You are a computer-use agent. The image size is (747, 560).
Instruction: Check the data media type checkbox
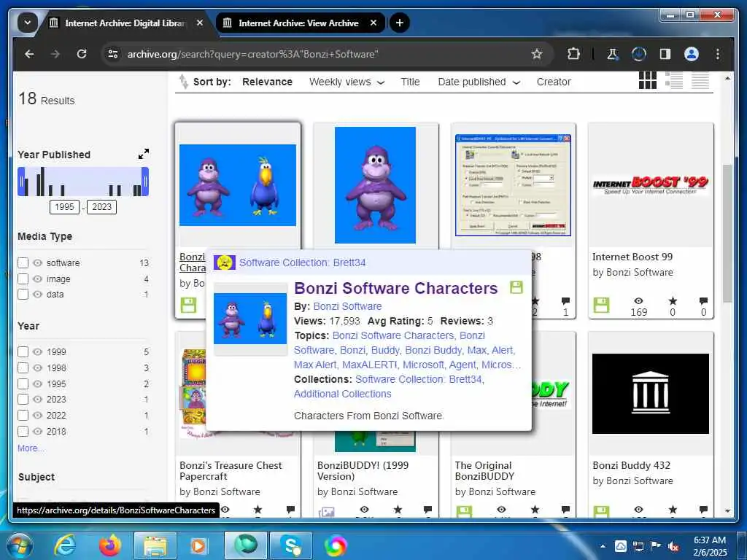(x=23, y=295)
